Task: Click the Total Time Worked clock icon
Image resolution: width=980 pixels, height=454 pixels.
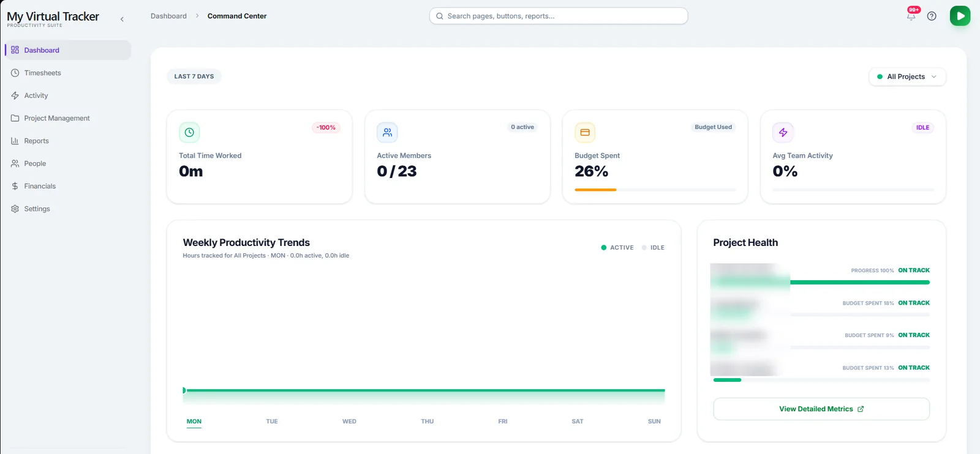Action: pos(189,132)
